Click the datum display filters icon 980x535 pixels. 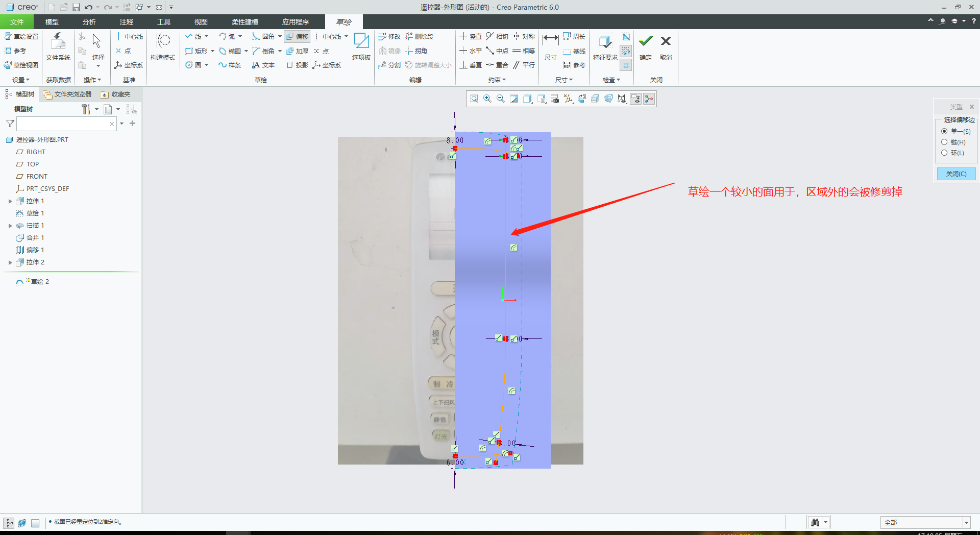point(568,99)
